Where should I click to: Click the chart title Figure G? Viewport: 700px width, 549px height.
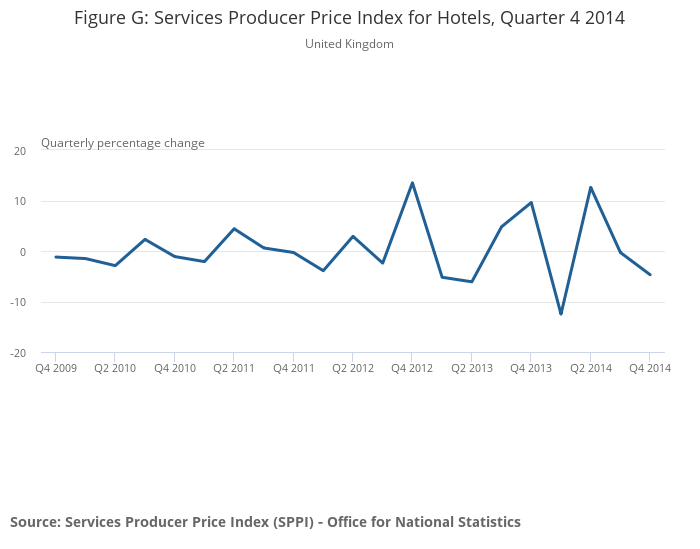pos(349,18)
